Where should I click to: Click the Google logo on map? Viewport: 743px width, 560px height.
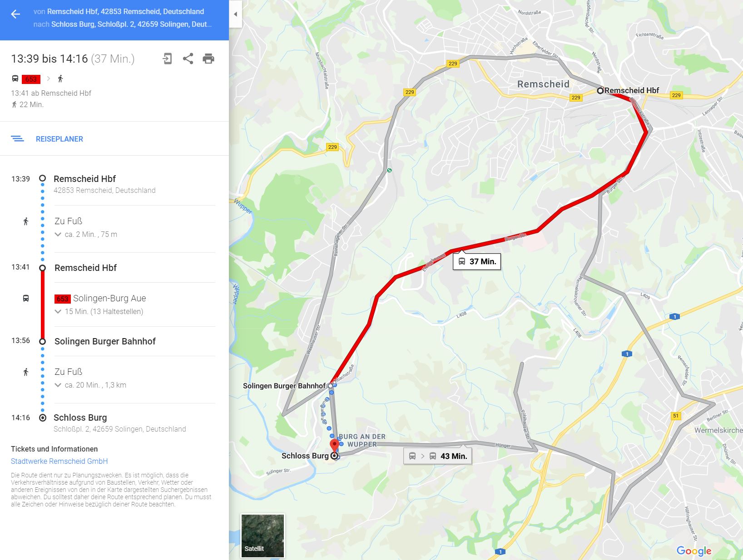tap(694, 551)
